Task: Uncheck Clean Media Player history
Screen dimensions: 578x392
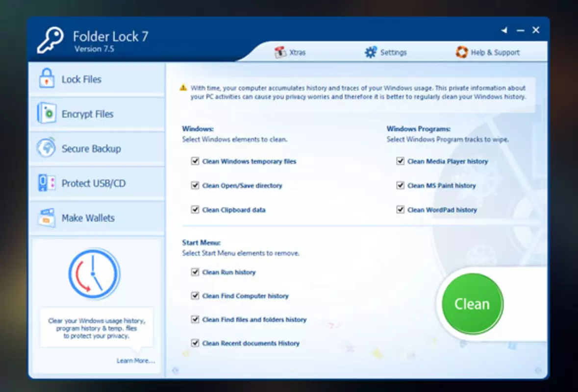Action: pos(401,161)
